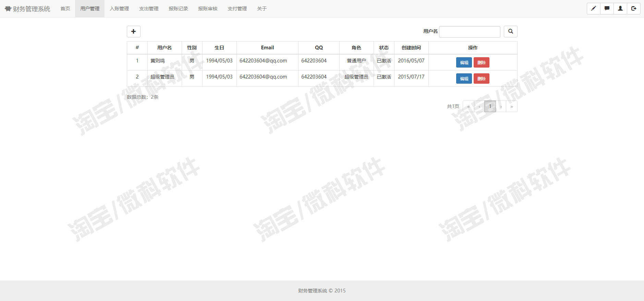644x301 pixels.
Task: Edit user 黄则鸣 with 编辑 button
Action: [x=464, y=62]
